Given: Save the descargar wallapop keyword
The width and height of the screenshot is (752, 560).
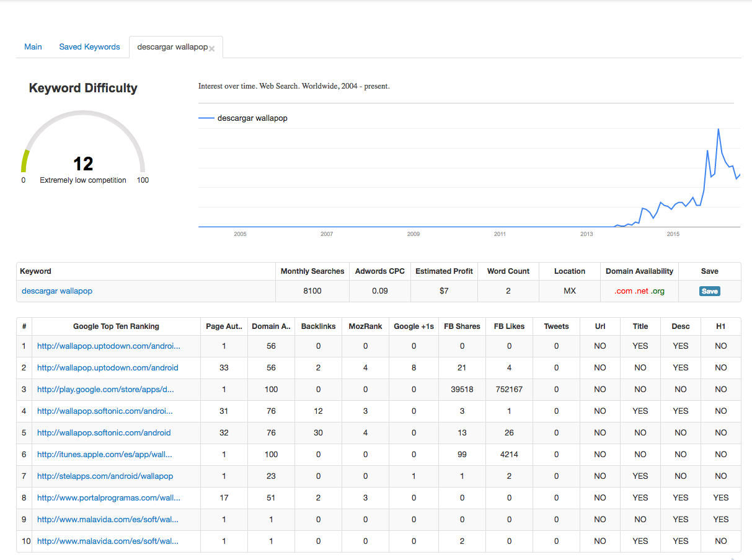Looking at the screenshot, I should coord(710,291).
